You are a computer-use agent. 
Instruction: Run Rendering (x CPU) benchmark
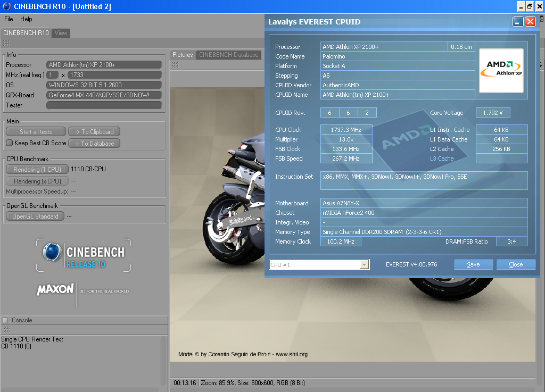tap(37, 181)
